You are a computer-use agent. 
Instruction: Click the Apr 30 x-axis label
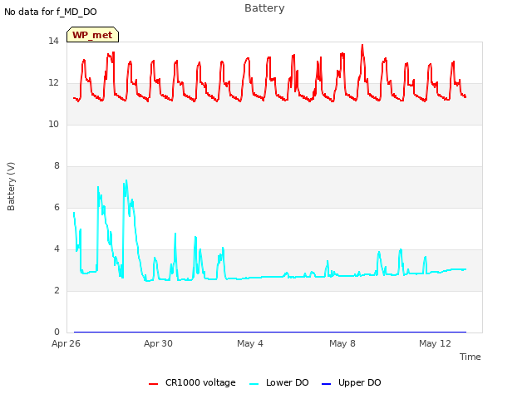[x=158, y=343]
